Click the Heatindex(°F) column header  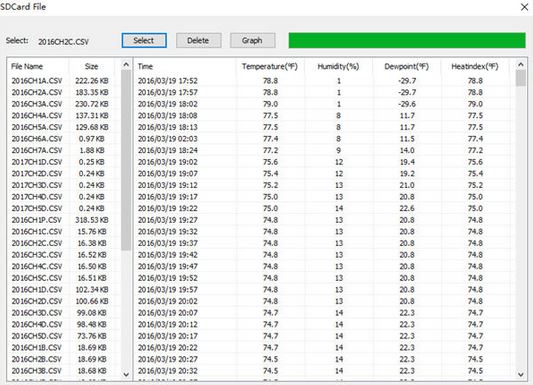[x=475, y=66]
